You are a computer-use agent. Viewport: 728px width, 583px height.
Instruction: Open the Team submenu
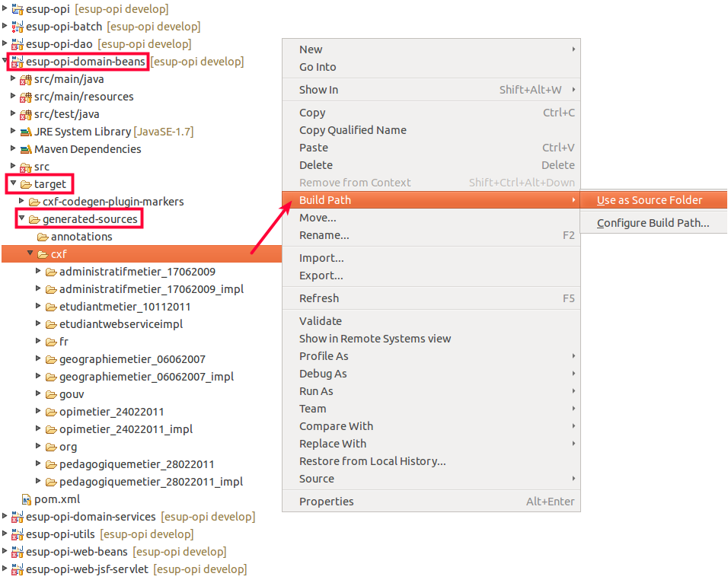click(x=312, y=409)
